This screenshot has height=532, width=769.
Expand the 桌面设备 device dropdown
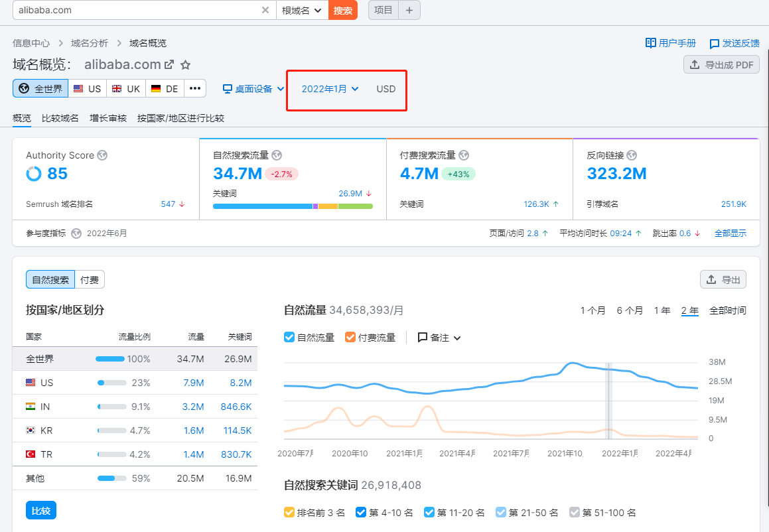[253, 89]
